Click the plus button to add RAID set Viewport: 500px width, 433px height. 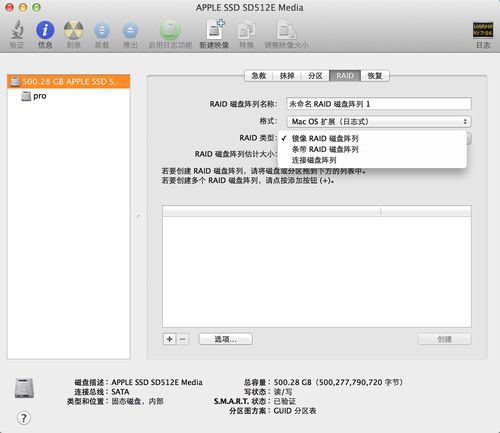point(169,339)
